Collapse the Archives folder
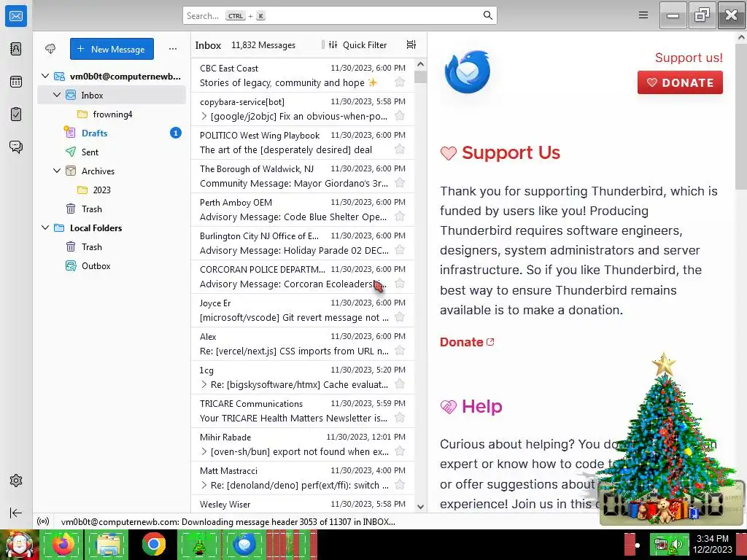This screenshot has height=560, width=747. 57,171
